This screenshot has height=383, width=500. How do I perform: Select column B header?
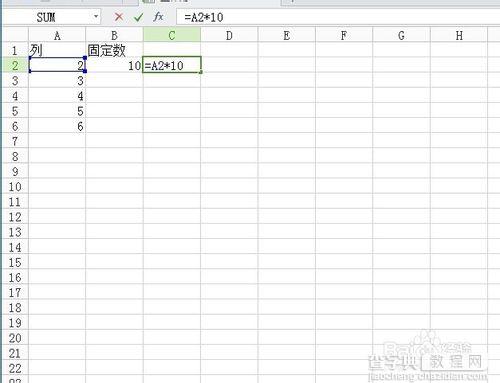coord(114,35)
